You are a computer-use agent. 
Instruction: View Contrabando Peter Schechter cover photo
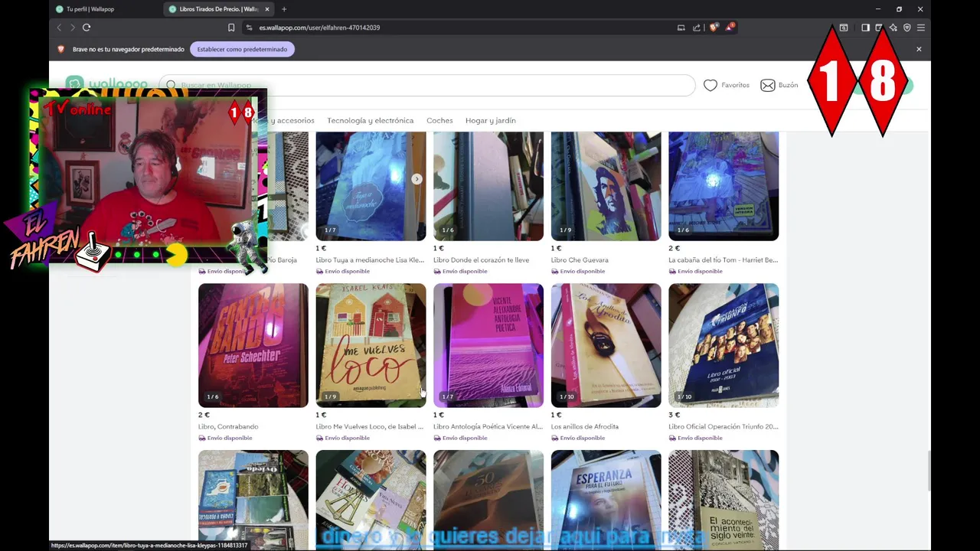(253, 345)
